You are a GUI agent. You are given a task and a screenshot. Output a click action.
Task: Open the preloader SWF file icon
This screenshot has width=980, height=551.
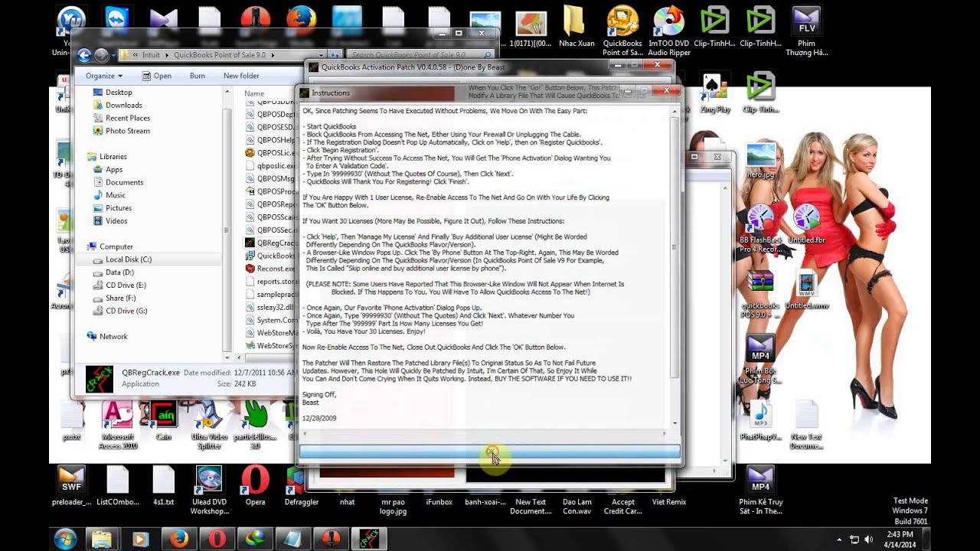tap(71, 487)
